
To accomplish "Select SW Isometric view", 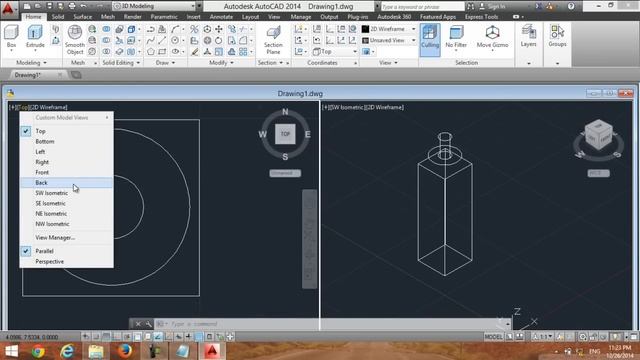I will [x=67, y=193].
